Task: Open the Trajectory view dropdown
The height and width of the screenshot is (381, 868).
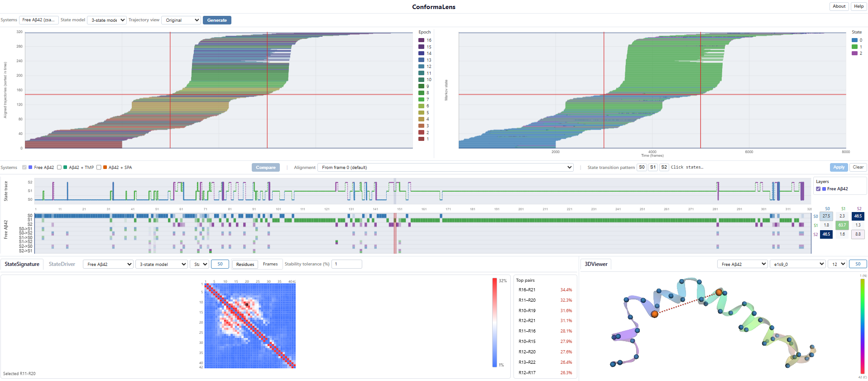Action: 181,20
